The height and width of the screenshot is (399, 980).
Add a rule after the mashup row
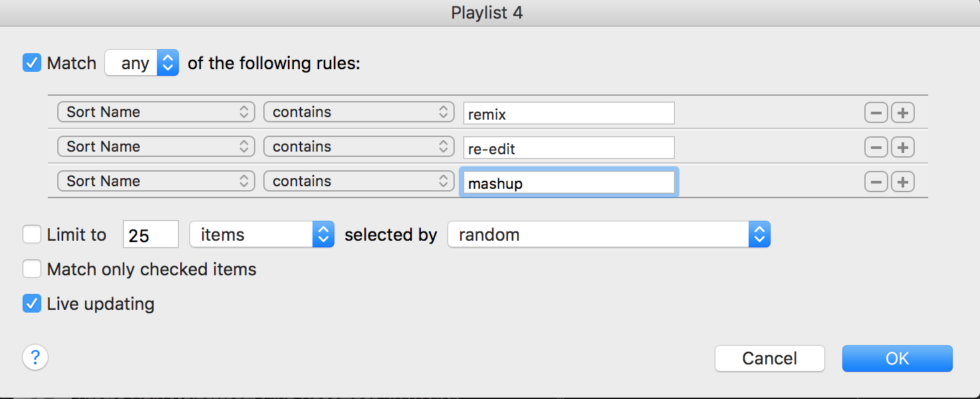click(x=902, y=182)
